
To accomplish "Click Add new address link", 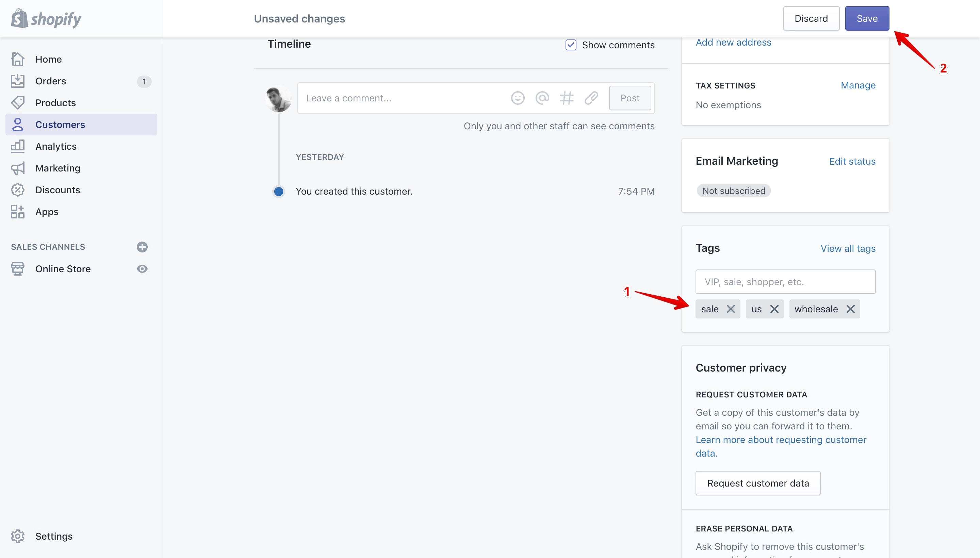I will pyautogui.click(x=733, y=42).
